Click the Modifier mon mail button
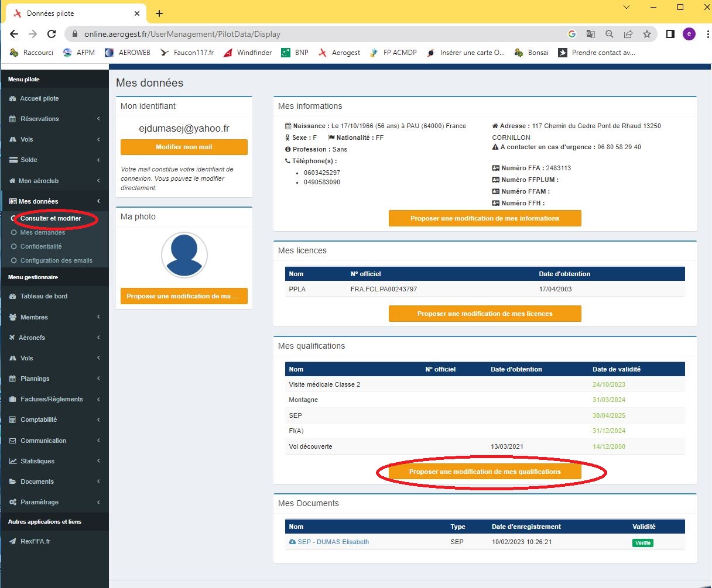Viewport: 712px width, 588px height. [x=184, y=147]
